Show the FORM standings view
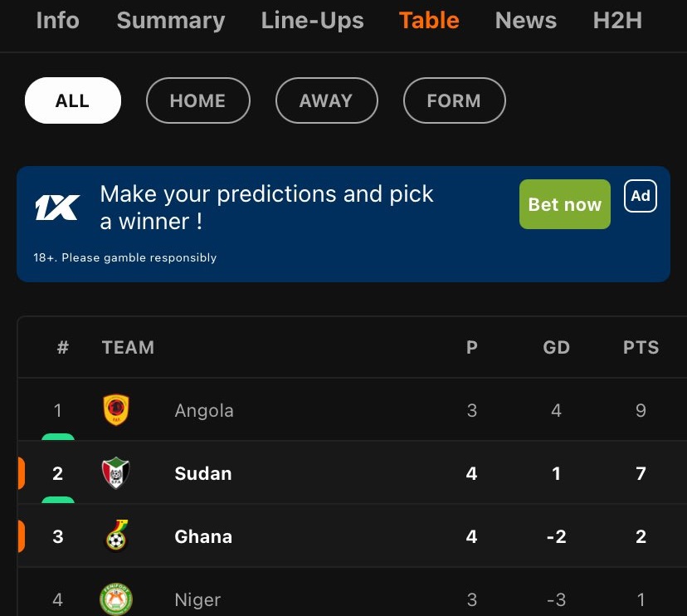 pyautogui.click(x=455, y=100)
